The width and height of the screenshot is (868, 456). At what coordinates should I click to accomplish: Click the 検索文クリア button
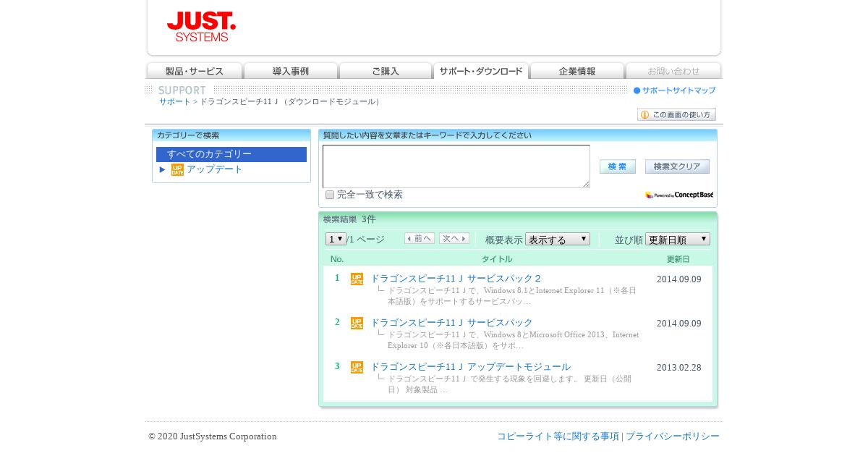(677, 166)
